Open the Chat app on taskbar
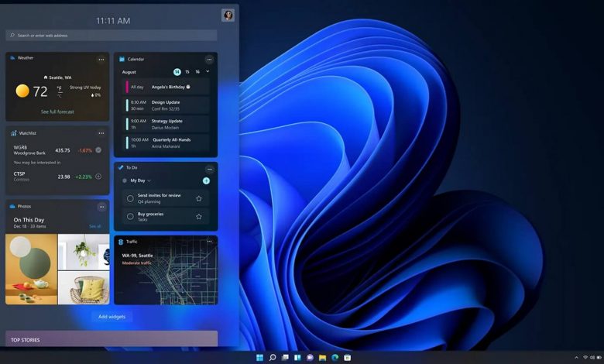Screen dimensions: 604x364 pos(310,358)
